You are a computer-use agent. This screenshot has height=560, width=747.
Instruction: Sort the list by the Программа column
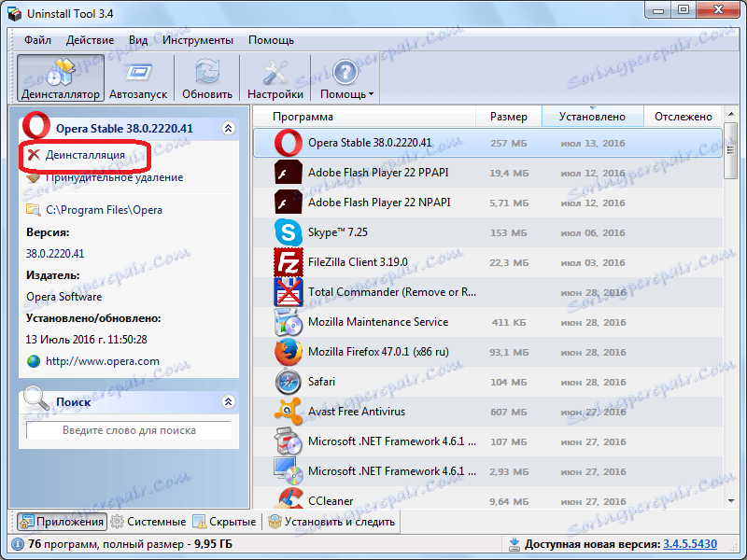tap(364, 117)
